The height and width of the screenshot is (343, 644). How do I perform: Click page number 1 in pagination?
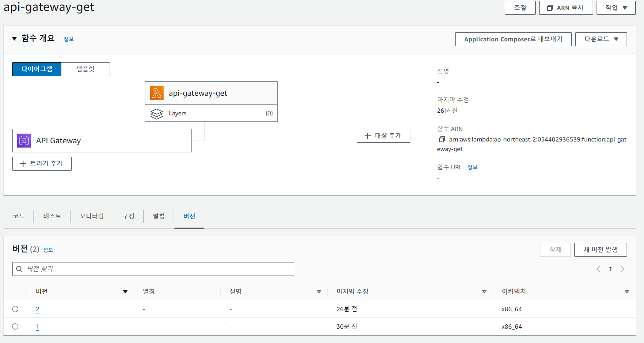pos(610,269)
